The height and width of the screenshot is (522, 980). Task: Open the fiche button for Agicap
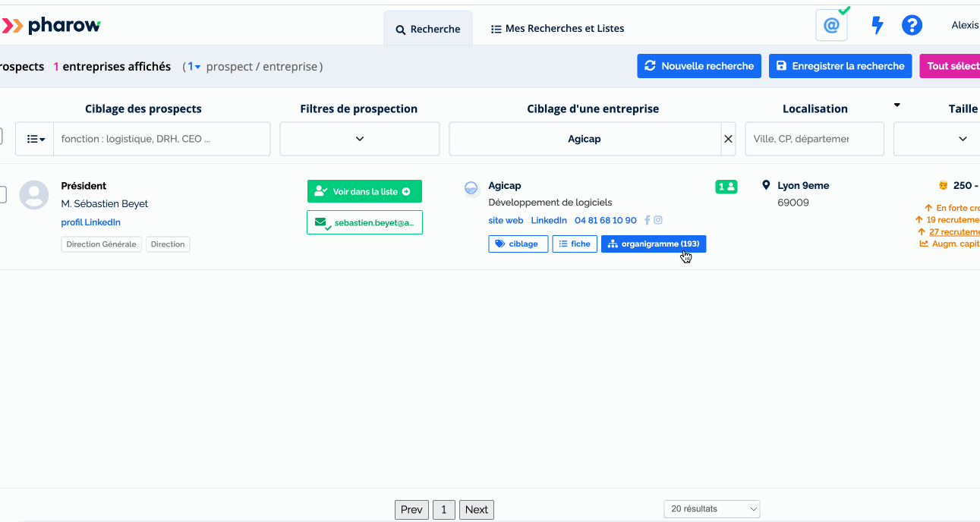575,244
